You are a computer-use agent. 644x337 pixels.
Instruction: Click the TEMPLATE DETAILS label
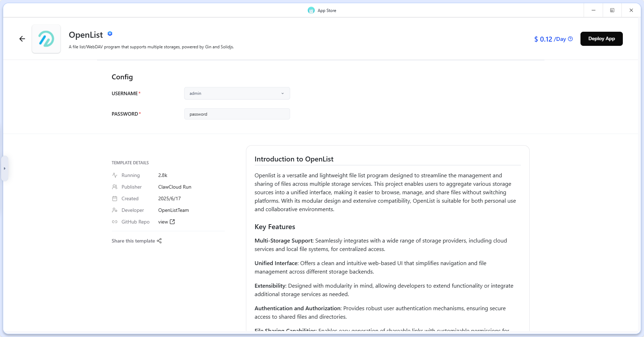tap(130, 163)
